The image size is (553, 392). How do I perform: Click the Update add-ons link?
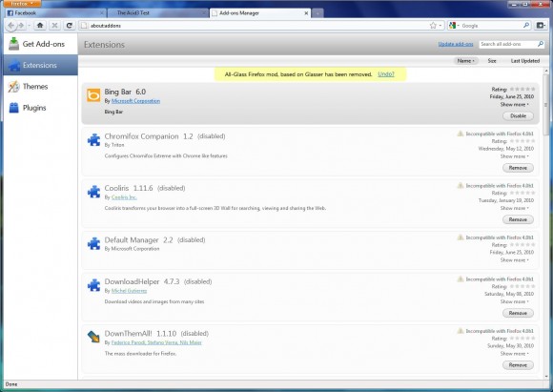pyautogui.click(x=456, y=44)
